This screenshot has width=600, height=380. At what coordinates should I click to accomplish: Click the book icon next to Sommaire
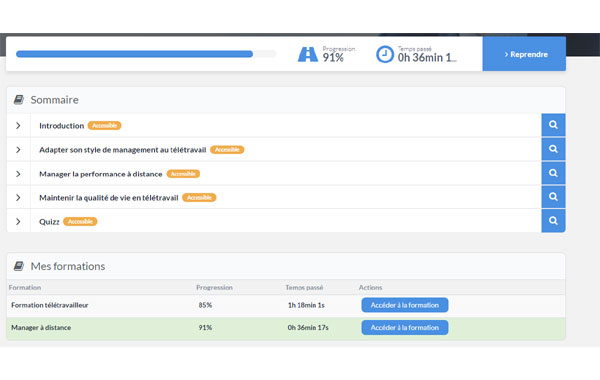[18, 100]
